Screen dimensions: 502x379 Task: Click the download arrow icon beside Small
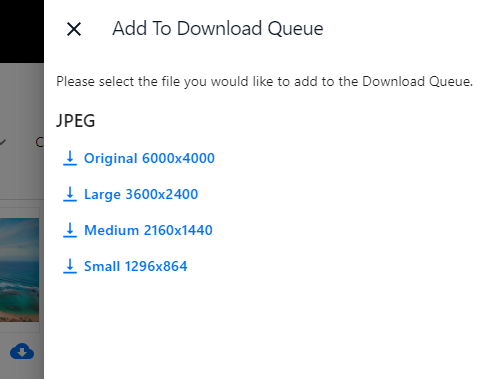pyautogui.click(x=70, y=266)
